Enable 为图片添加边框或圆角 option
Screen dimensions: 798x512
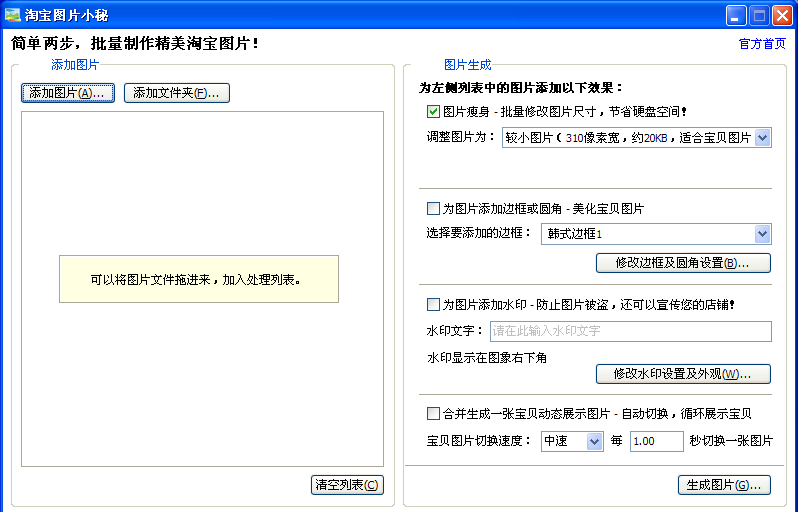click(433, 209)
